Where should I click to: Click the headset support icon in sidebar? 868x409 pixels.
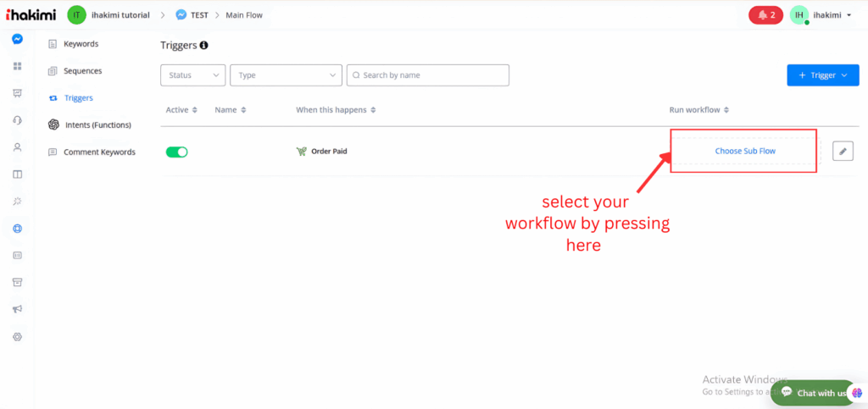coord(17,120)
